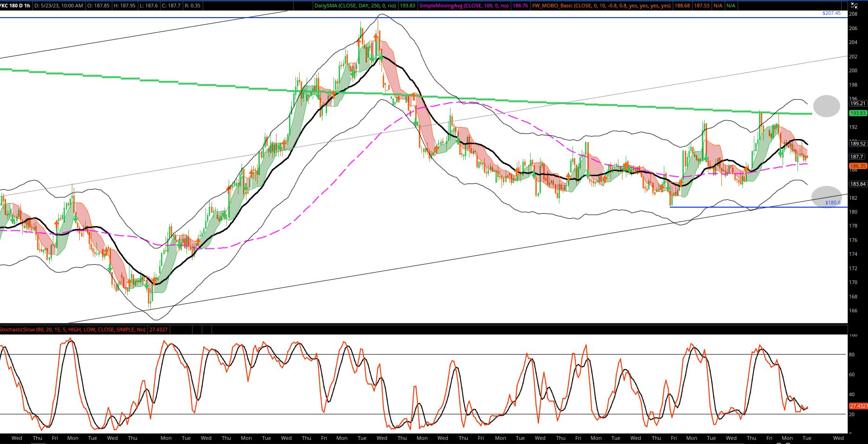Click the 189.52 price axis bubble
The image size is (868, 444).
tap(858, 144)
